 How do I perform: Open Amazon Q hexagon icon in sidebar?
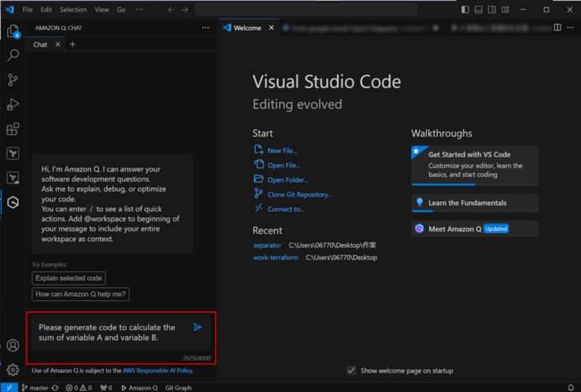coord(12,202)
